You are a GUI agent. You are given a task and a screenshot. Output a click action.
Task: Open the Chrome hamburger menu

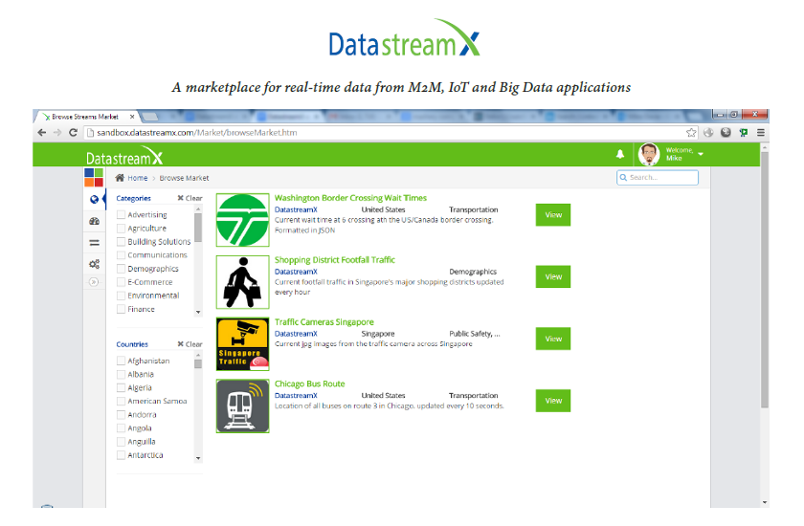click(x=761, y=133)
